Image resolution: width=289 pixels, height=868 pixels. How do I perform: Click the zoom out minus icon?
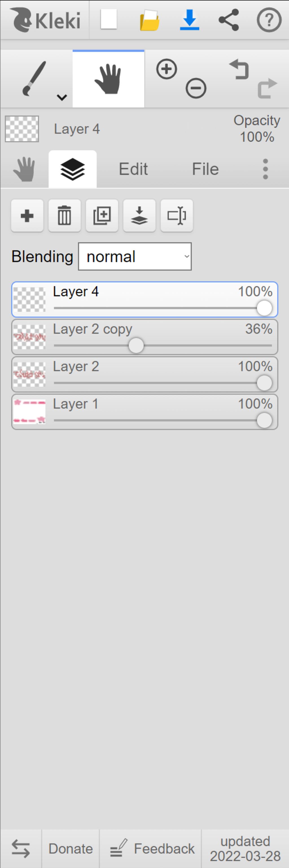click(x=196, y=88)
